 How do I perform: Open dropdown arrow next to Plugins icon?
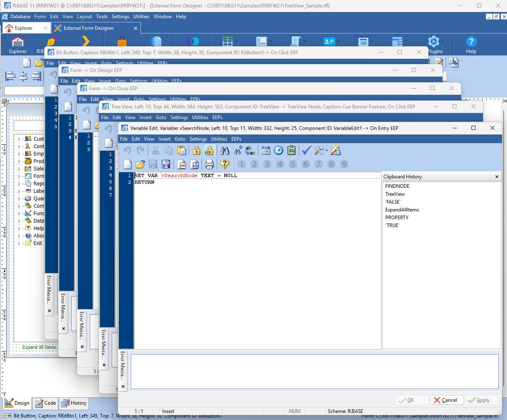(x=442, y=41)
